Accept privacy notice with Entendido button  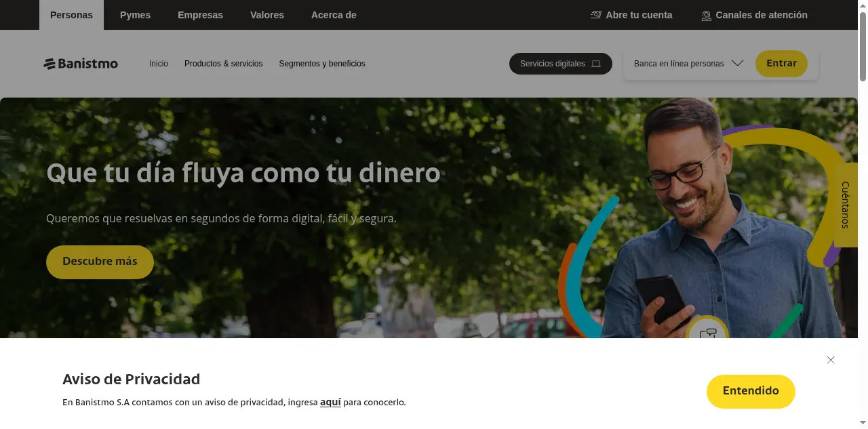click(750, 391)
